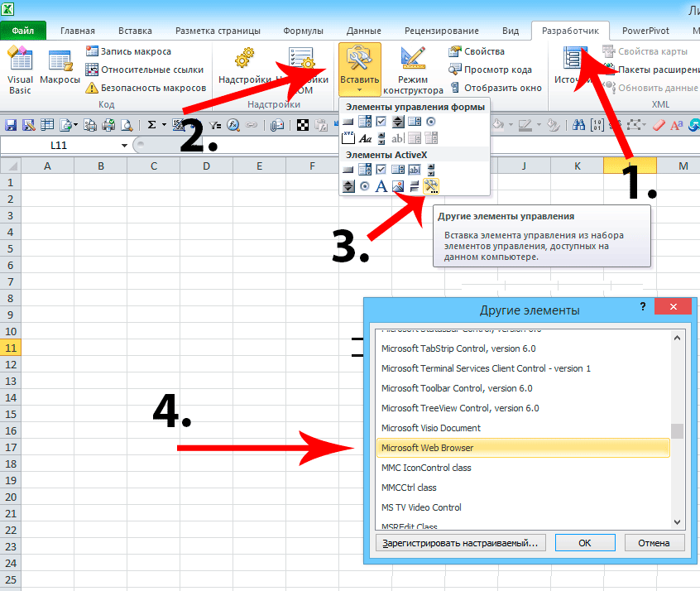Insert an ActiveX command button
The width and height of the screenshot is (700, 591).
point(348,170)
